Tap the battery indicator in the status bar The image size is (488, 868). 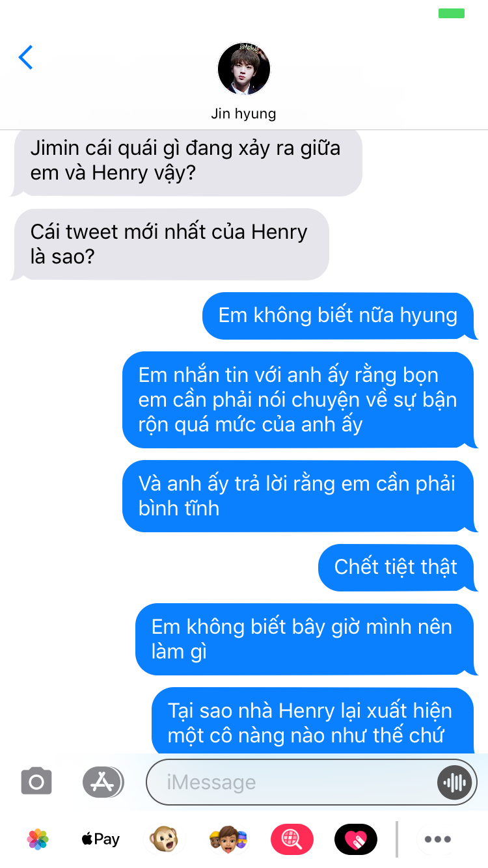(452, 13)
